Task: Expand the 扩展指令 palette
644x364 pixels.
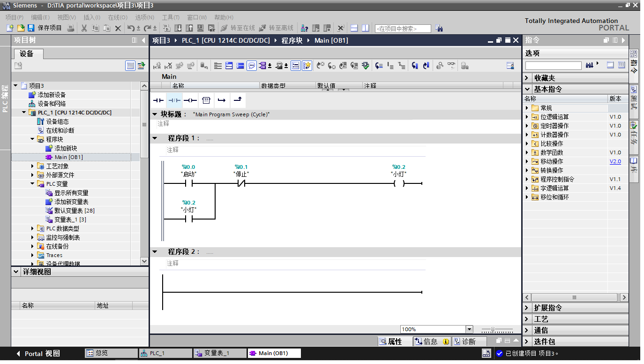Action: [x=527, y=308]
